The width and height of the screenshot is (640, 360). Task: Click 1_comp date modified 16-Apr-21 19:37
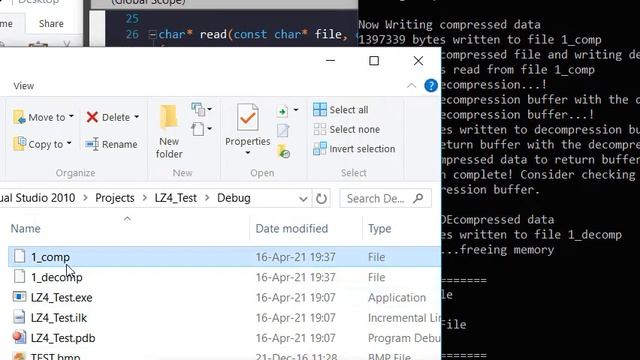click(296, 257)
